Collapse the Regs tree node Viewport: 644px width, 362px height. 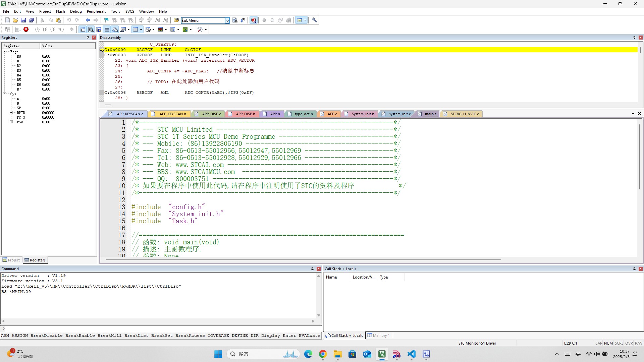(x=5, y=52)
